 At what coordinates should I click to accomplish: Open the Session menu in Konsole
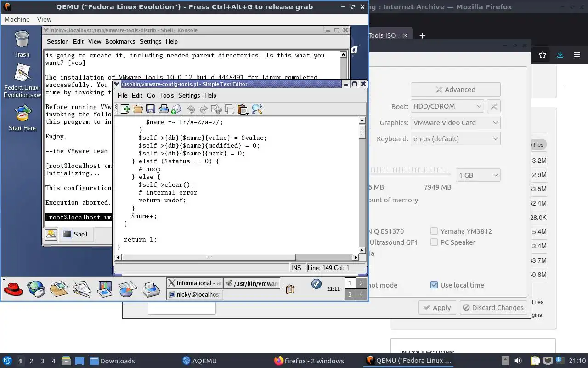[57, 41]
